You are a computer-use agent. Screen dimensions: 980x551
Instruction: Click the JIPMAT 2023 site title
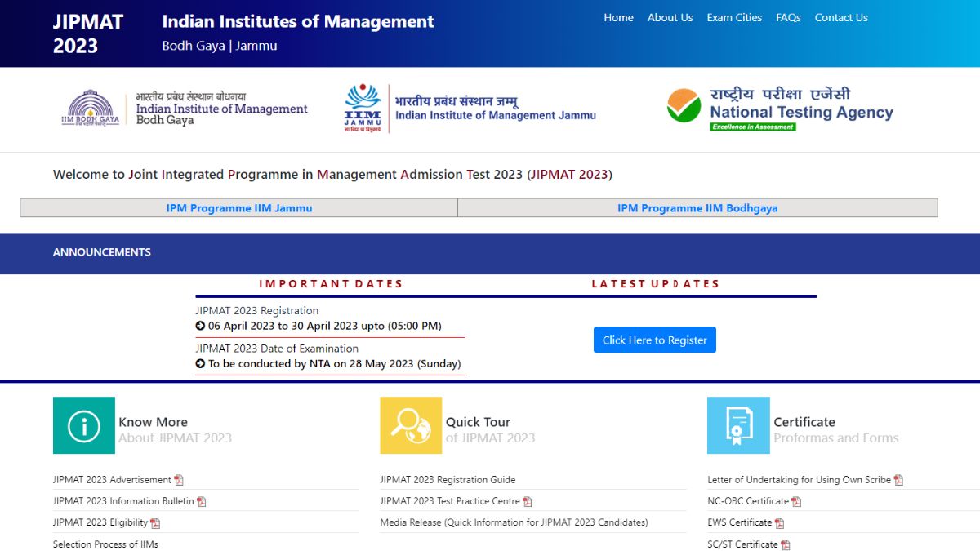coord(88,33)
